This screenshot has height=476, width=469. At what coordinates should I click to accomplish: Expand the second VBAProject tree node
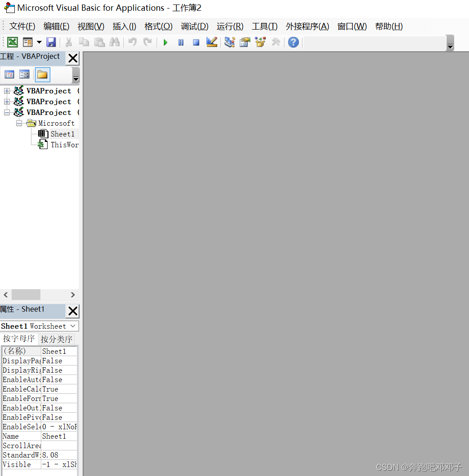click(x=7, y=101)
